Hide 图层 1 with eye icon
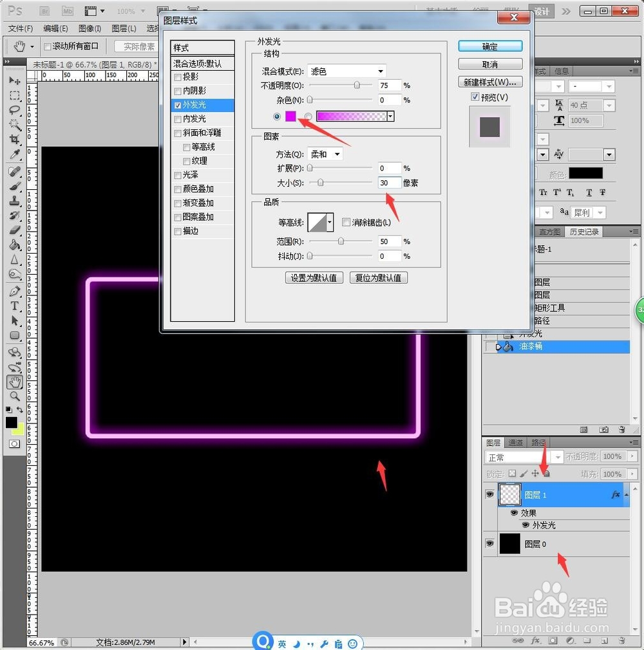The width and height of the screenshot is (644, 650). click(489, 494)
